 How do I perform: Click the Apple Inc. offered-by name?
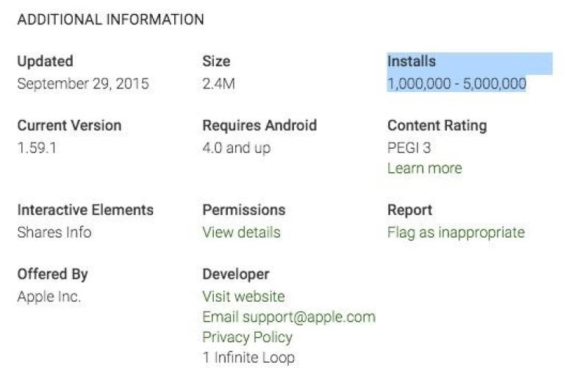(49, 297)
